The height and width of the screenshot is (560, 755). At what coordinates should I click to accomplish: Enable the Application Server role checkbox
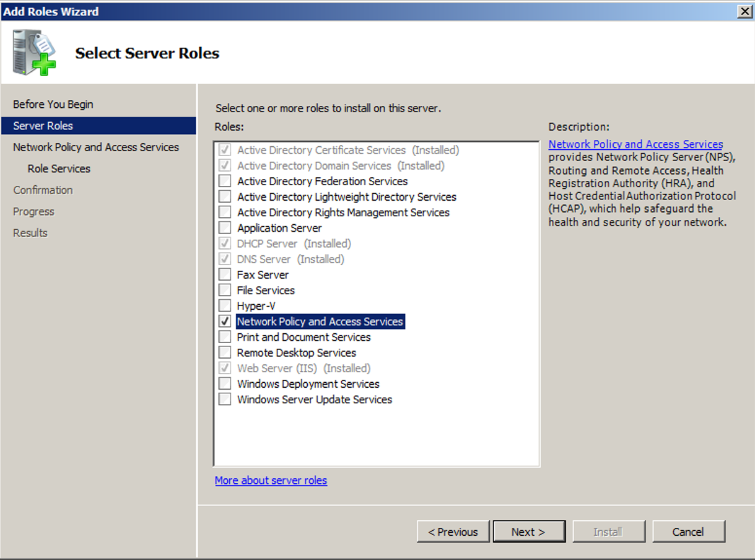(x=225, y=228)
